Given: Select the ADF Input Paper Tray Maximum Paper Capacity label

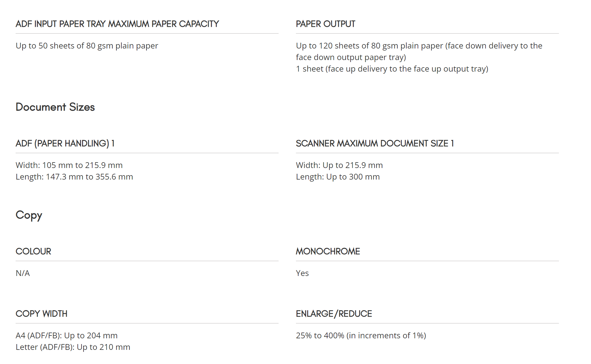Looking at the screenshot, I should (117, 24).
